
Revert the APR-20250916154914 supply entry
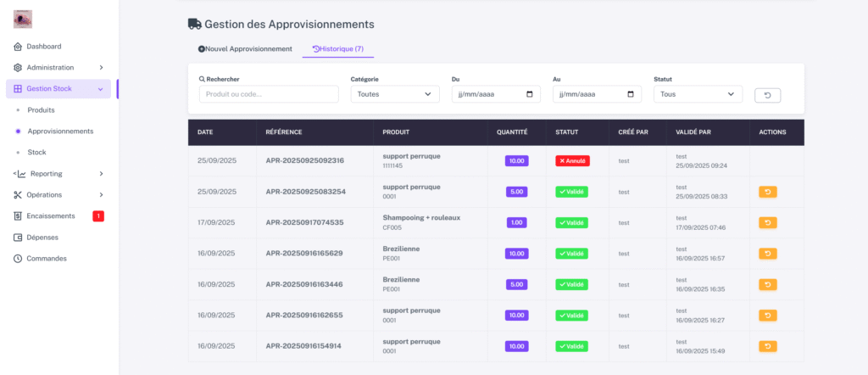767,346
